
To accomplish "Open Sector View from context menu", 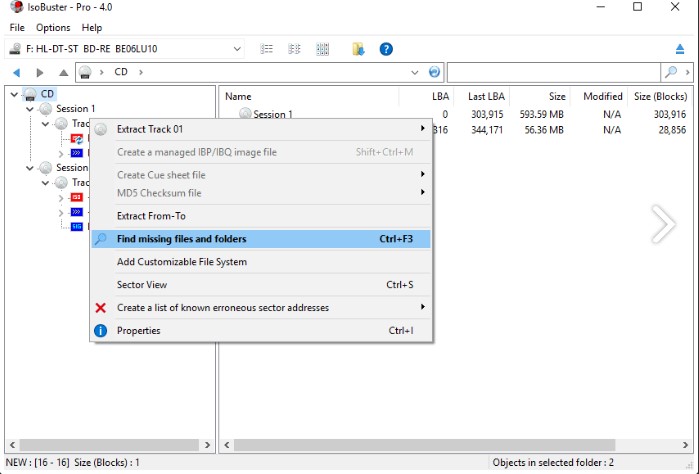I will (x=261, y=284).
